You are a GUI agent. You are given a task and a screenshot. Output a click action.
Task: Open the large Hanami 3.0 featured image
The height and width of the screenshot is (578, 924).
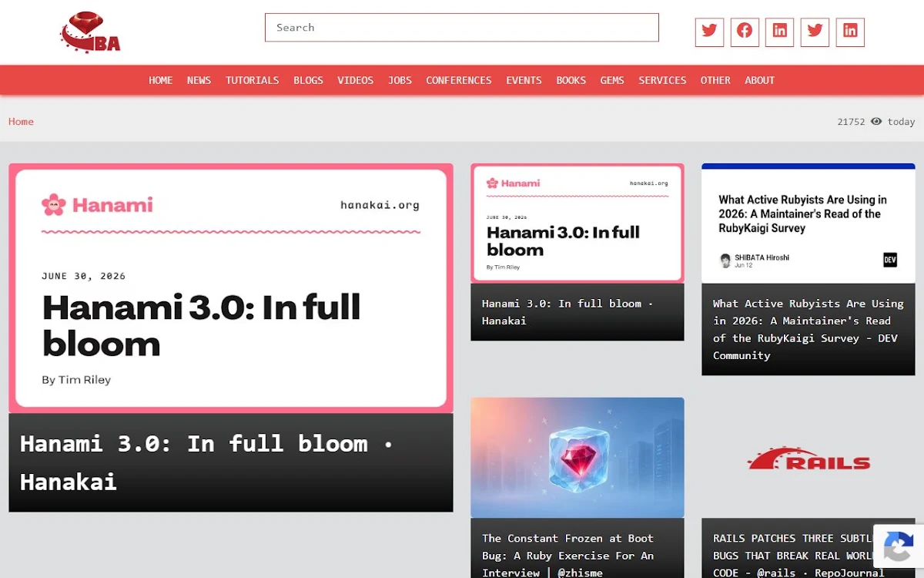231,288
